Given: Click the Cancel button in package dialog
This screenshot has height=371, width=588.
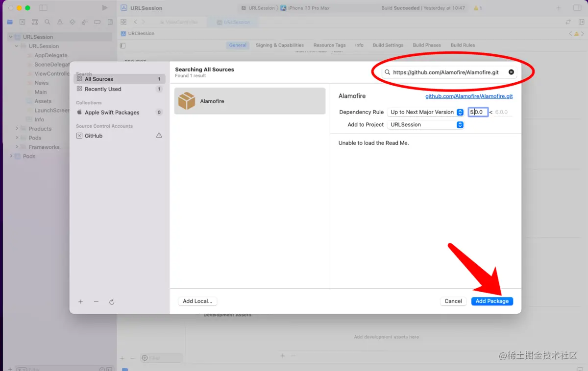Looking at the screenshot, I should pos(453,301).
